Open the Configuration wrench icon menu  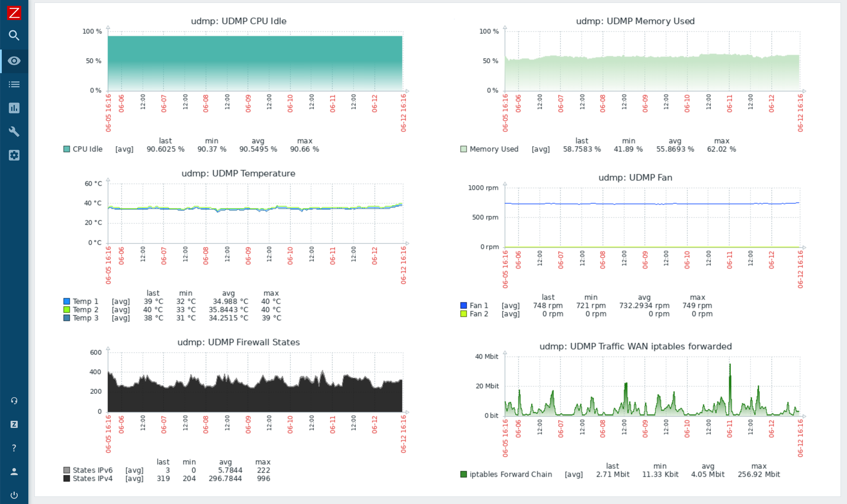14,132
